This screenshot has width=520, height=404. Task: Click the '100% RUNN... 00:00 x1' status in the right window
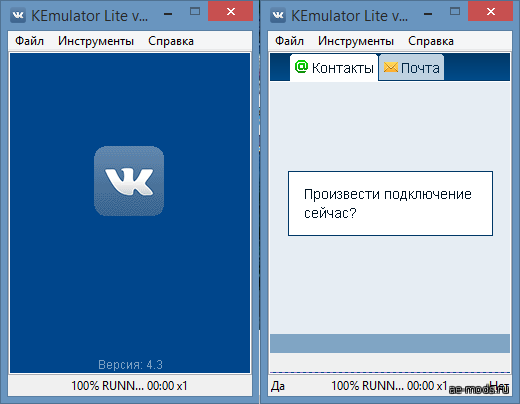point(389,386)
